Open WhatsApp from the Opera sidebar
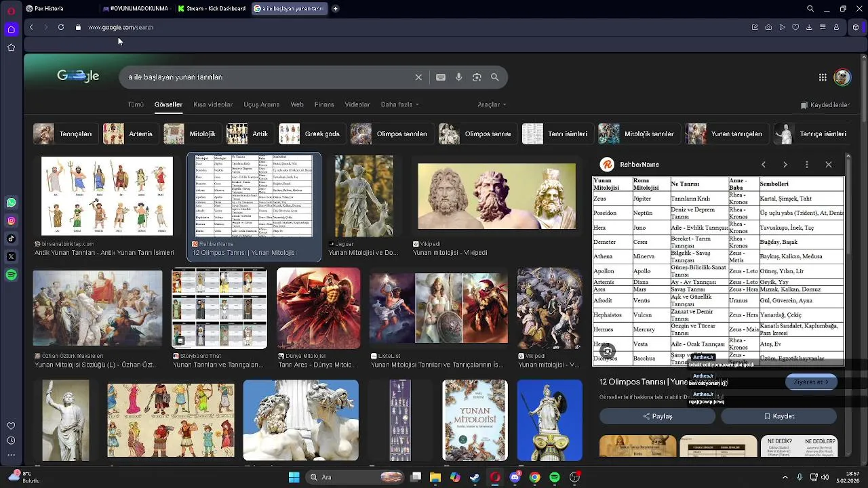 coord(11,203)
